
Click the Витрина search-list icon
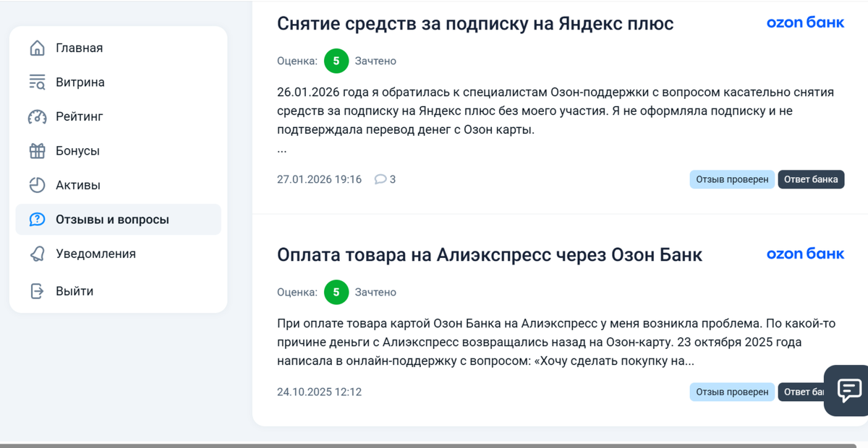pyautogui.click(x=37, y=82)
